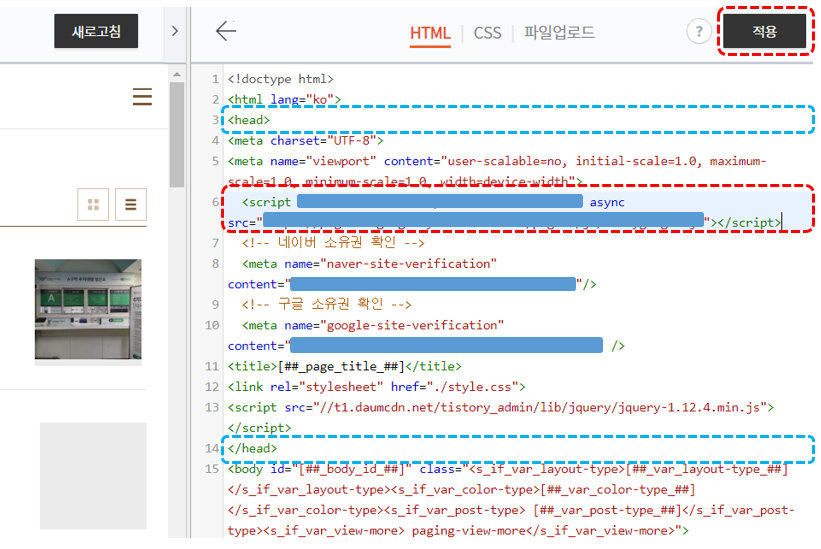
Task: Click the 네이버 소유권 확인 comment
Action: pos(333,242)
